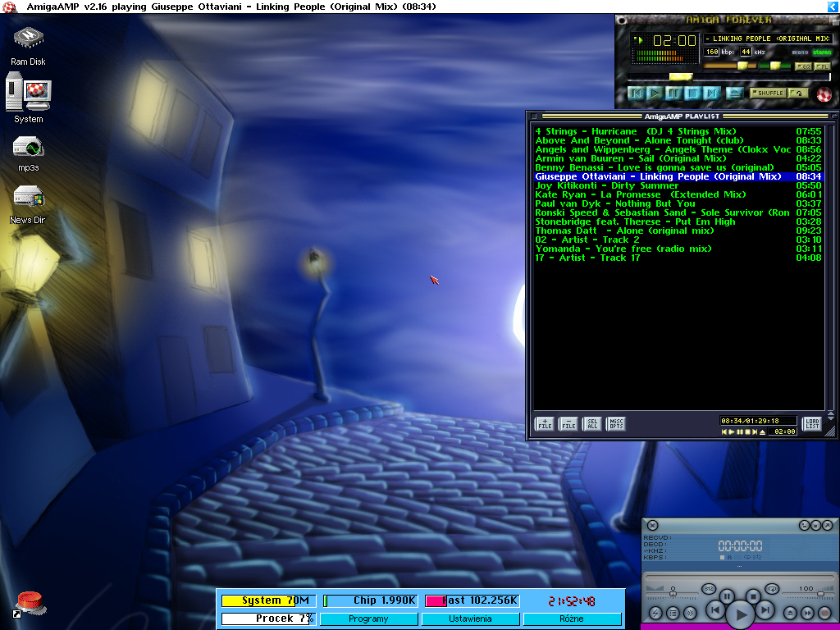The width and height of the screenshot is (840, 630).
Task: Stop playback in AmigaAMP player
Action: 692,94
